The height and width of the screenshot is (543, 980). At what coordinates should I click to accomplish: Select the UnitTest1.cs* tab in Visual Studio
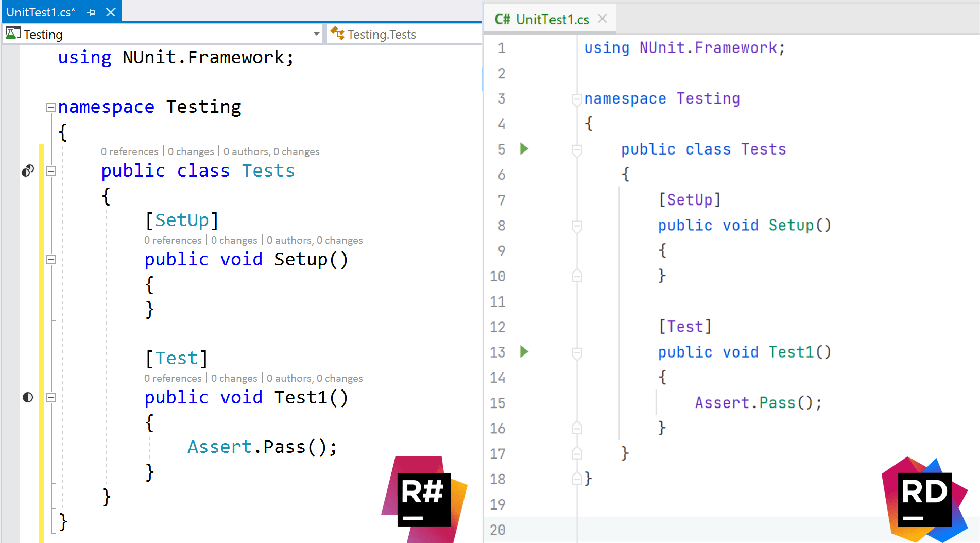(41, 12)
